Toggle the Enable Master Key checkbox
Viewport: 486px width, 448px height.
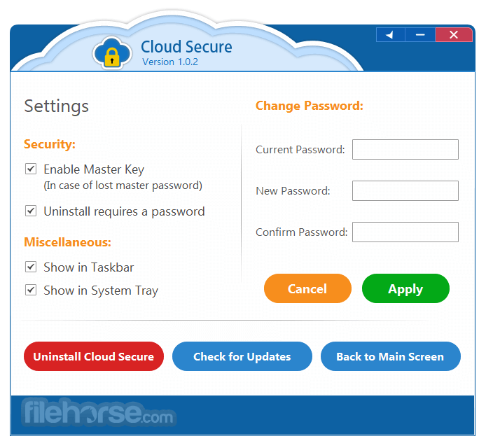31,169
